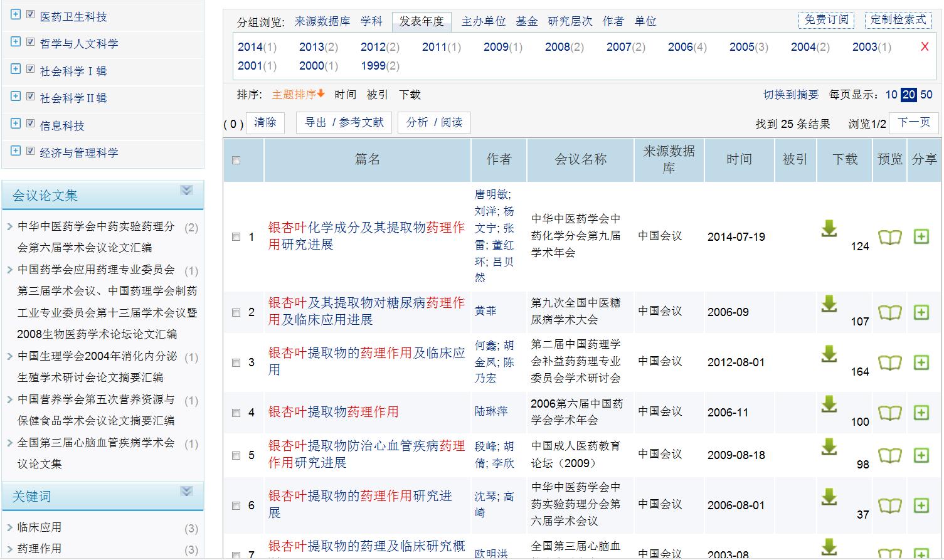The width and height of the screenshot is (944, 560).
Task: Collapse the 会议论文集 panel
Action: click(186, 190)
